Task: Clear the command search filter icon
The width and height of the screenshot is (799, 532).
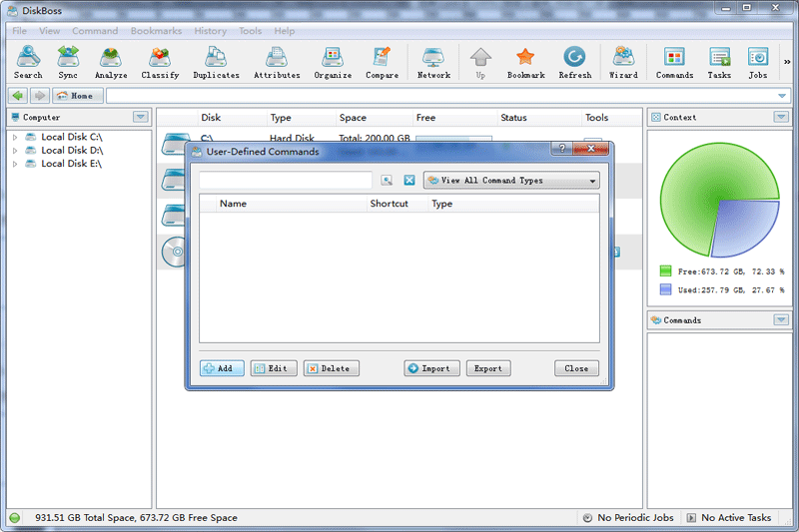Action: pyautogui.click(x=409, y=181)
